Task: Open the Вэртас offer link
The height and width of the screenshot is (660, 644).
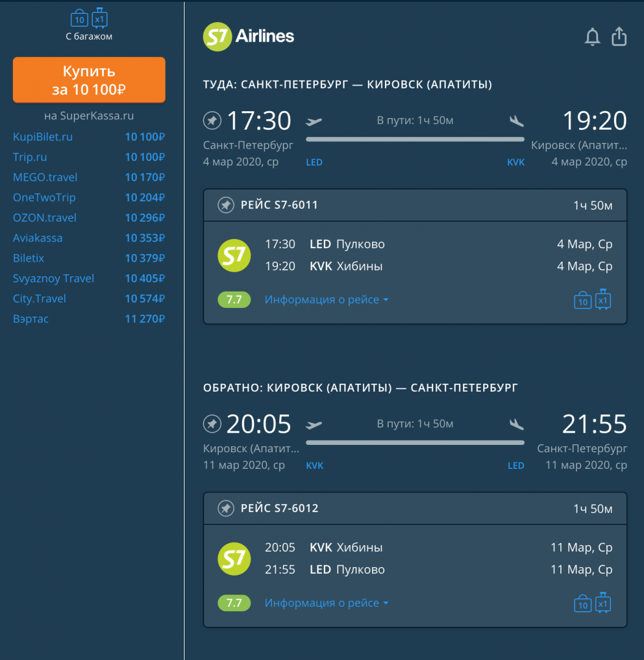Action: (31, 318)
